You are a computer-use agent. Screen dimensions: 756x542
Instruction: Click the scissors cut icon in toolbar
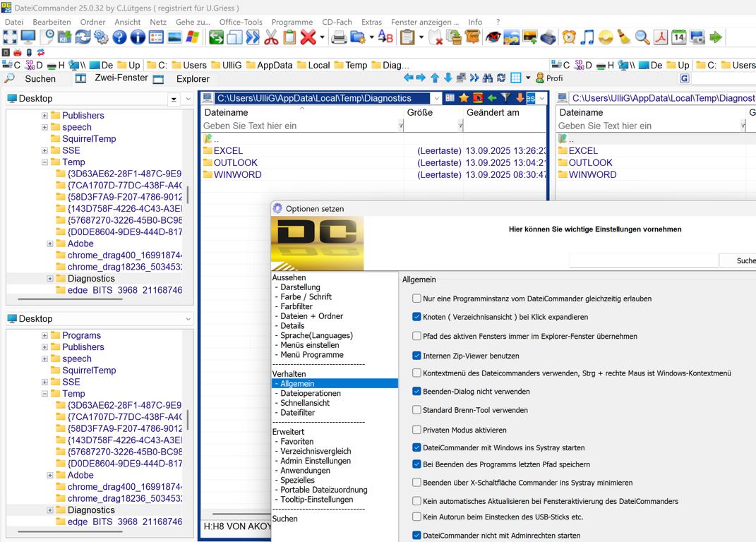point(271,37)
